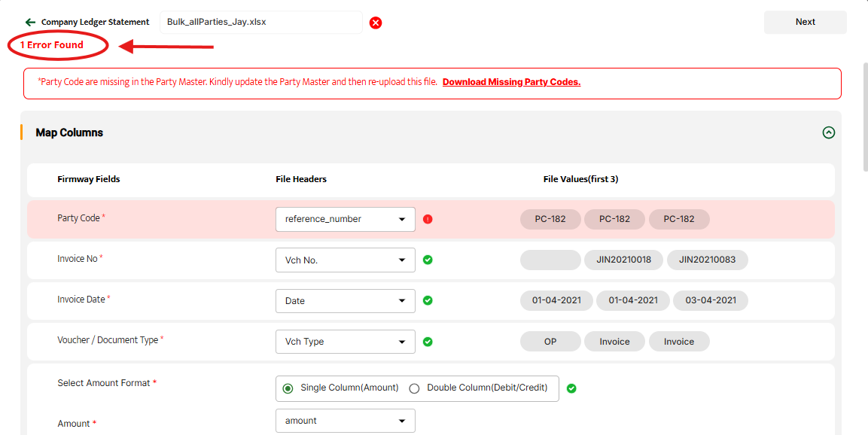Remove the uploaded file with red X icon
The height and width of the screenshot is (435, 868).
tap(376, 23)
